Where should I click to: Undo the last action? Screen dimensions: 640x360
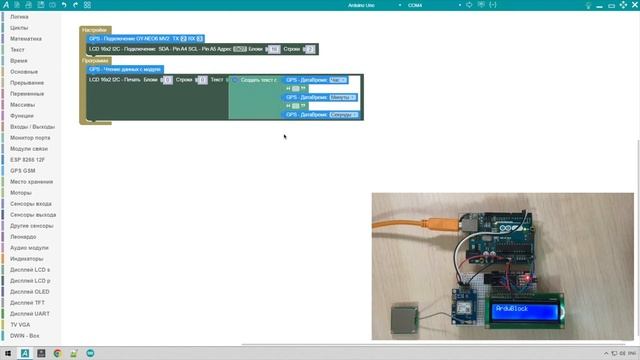click(64, 5)
